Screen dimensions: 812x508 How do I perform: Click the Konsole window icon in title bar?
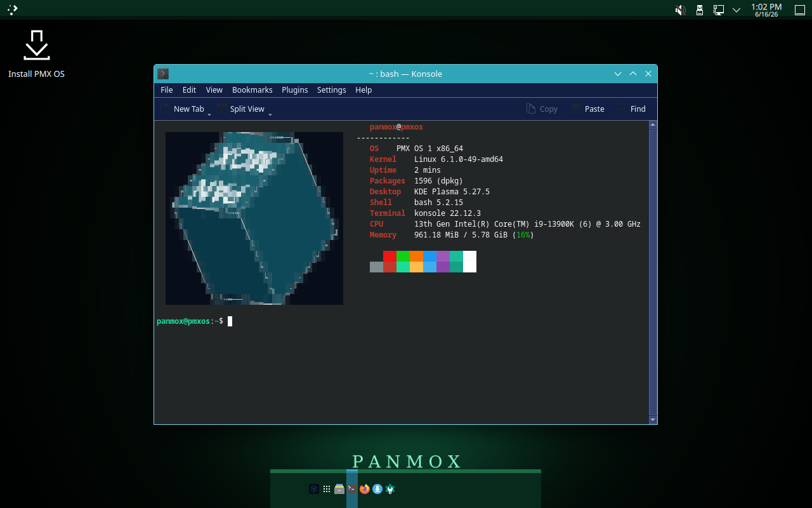(163, 74)
